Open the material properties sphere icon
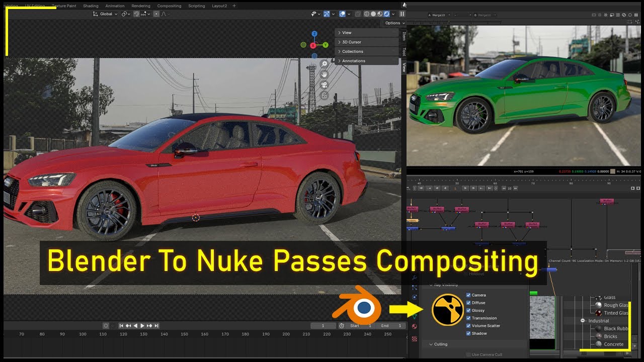This screenshot has height=362, width=644. (415, 326)
